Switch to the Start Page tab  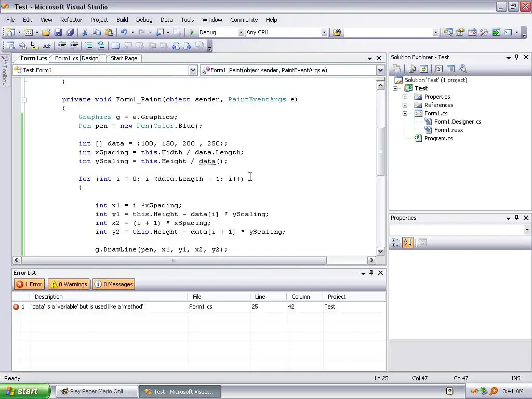pos(124,58)
